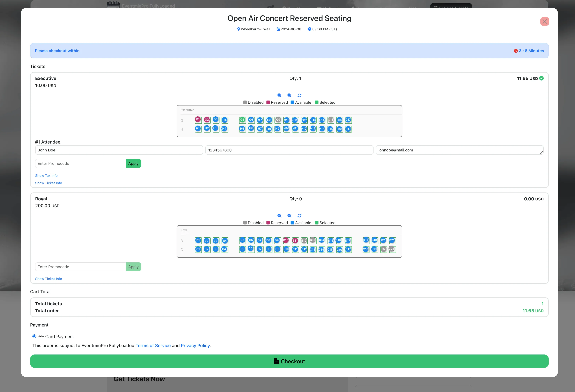Click the calendar icon next to 2024-06-30

(278, 29)
